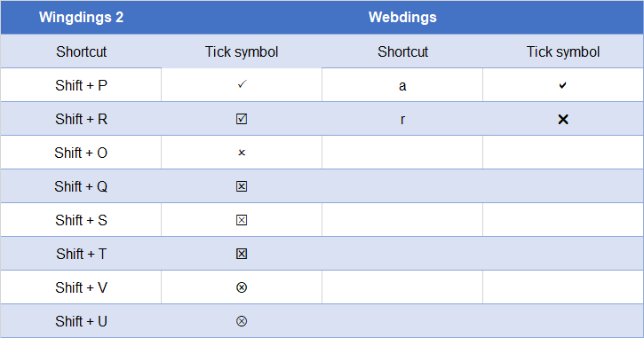Click the Webdings header cell
This screenshot has height=338, width=644.
pos(402,17)
